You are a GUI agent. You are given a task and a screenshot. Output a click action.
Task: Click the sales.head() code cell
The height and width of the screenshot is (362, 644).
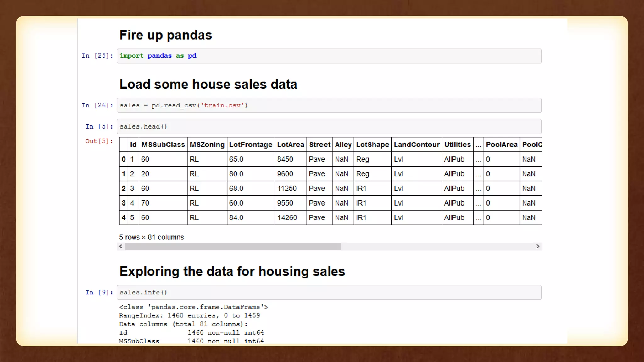[x=329, y=126]
